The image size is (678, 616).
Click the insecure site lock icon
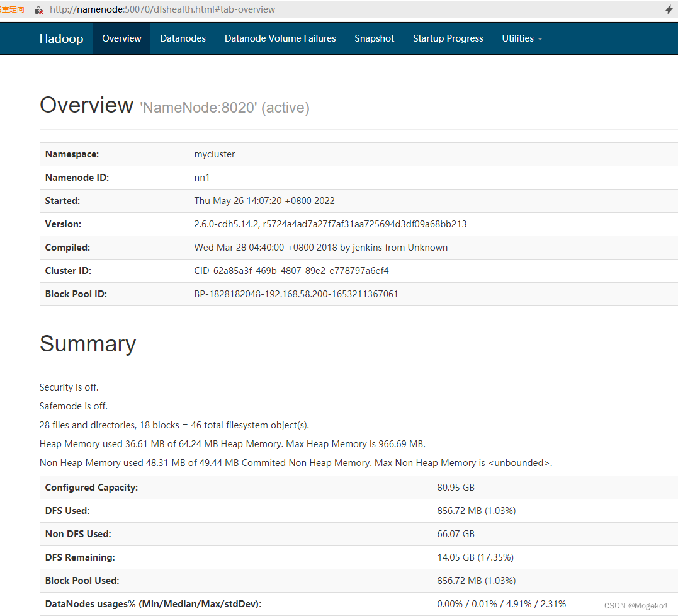[x=39, y=10]
